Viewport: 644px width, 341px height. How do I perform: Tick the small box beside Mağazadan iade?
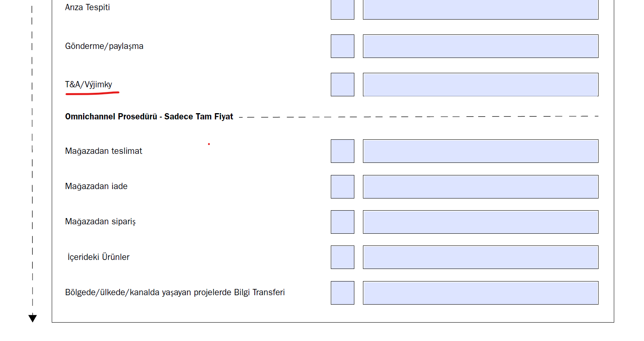tap(343, 187)
